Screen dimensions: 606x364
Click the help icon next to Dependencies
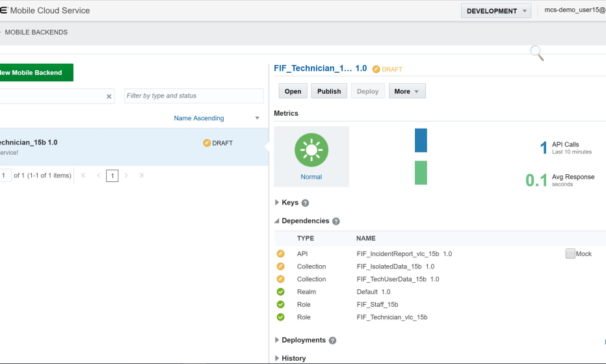336,221
